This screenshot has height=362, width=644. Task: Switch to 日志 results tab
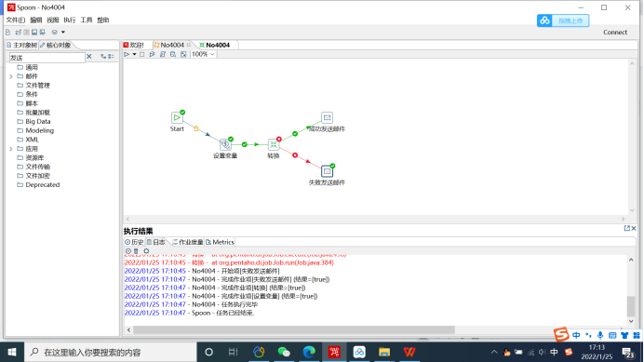tap(156, 242)
